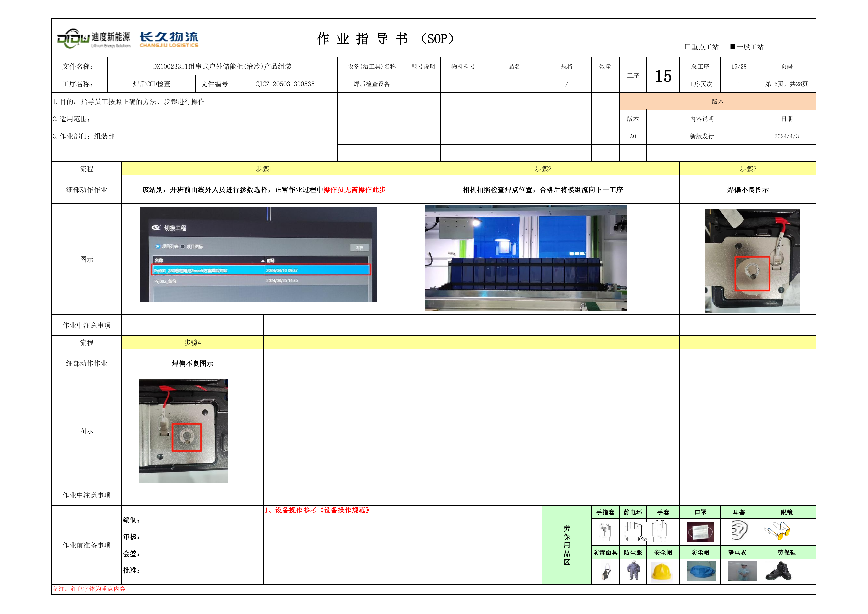Click the anti-static wrist strap (静电环) icon
The height and width of the screenshot is (614, 868).
click(x=633, y=531)
